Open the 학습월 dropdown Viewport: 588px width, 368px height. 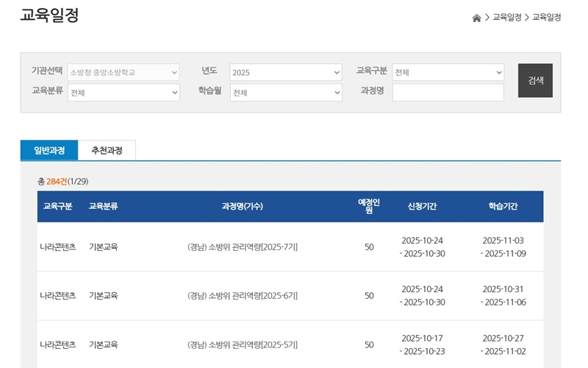(286, 93)
